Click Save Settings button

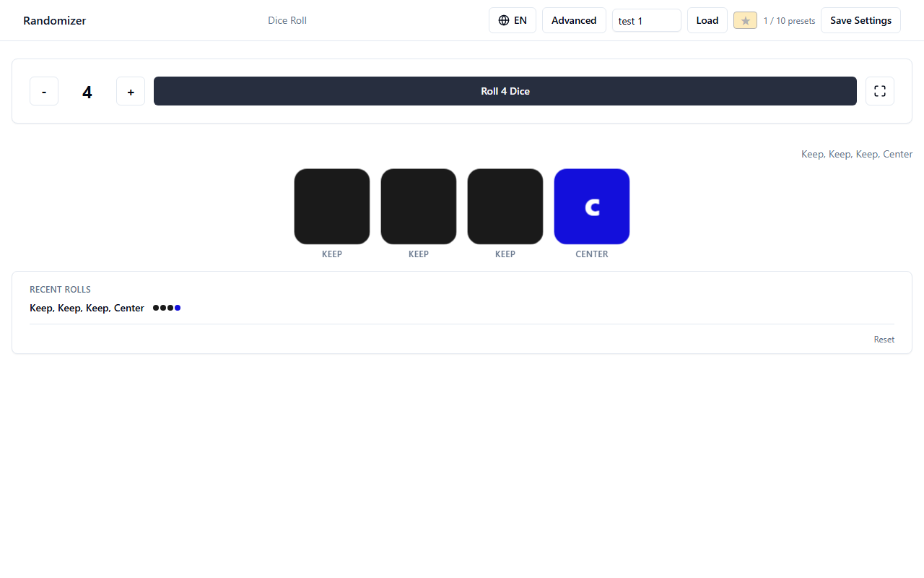860,20
